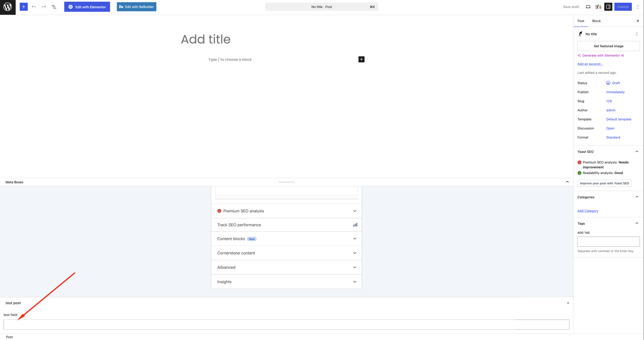
Task: Open the editor options three-dot menu
Action: [x=638, y=7]
